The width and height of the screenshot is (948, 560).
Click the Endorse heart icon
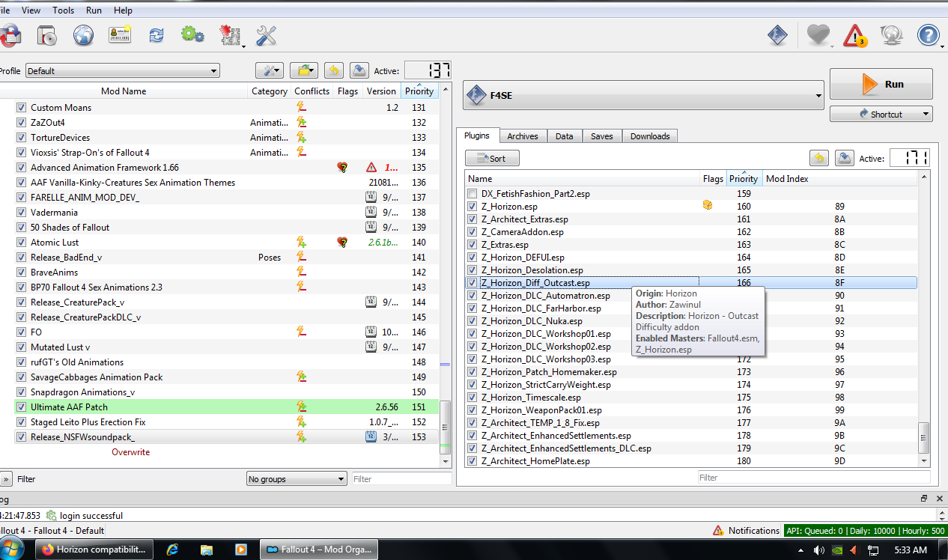tap(818, 35)
